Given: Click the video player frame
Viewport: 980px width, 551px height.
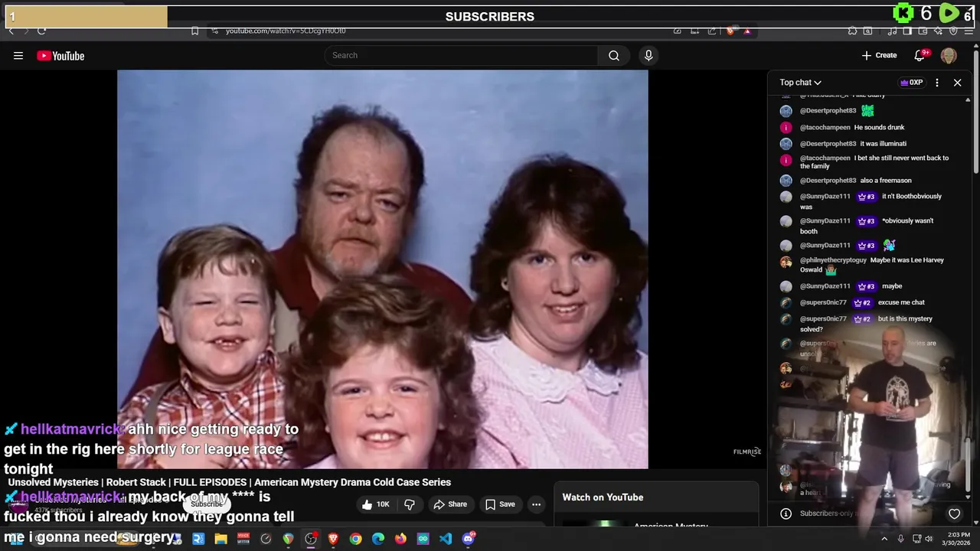Looking at the screenshot, I should click(383, 269).
